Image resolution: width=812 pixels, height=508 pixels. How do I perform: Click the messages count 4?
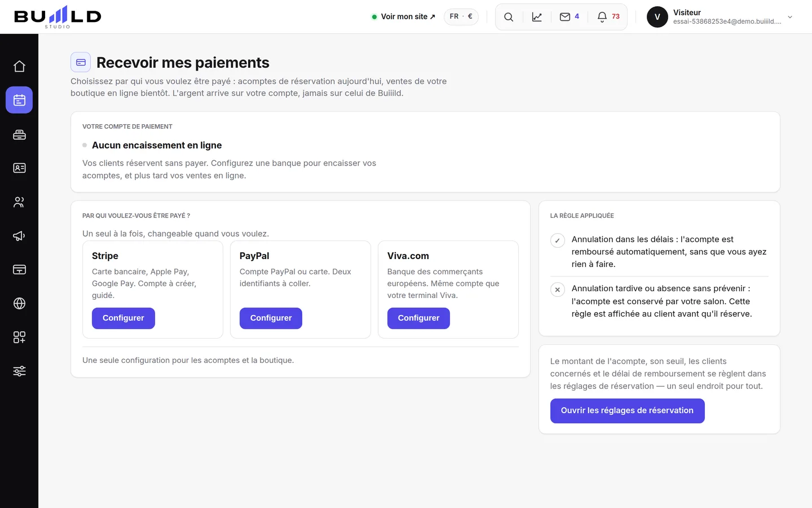coord(577,16)
